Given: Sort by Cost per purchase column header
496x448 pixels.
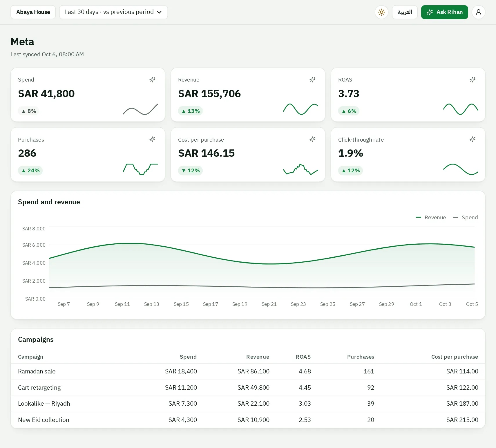Looking at the screenshot, I should (455, 357).
